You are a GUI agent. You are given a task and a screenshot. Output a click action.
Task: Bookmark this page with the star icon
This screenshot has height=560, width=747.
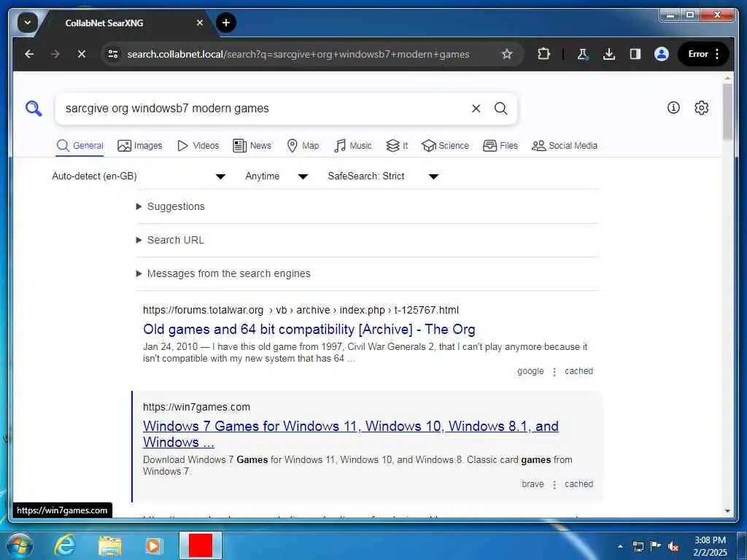click(507, 54)
